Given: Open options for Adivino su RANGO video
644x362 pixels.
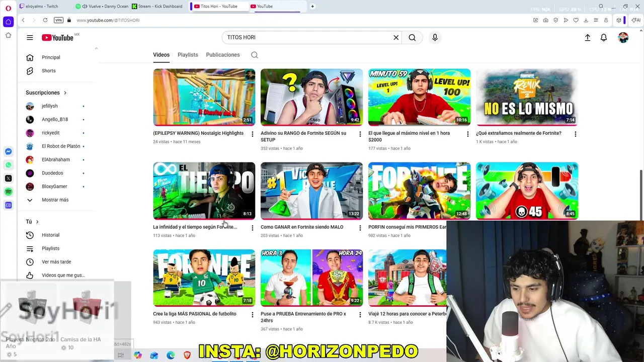Looking at the screenshot, I should [360, 134].
